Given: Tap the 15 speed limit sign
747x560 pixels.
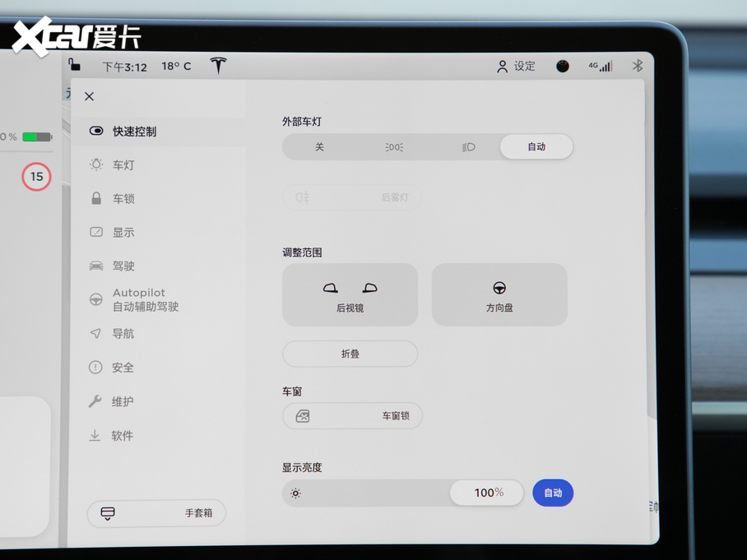Looking at the screenshot, I should point(36,177).
